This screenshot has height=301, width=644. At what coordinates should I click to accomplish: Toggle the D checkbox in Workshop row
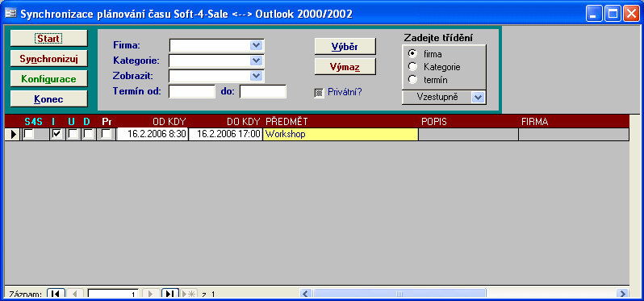(x=88, y=134)
